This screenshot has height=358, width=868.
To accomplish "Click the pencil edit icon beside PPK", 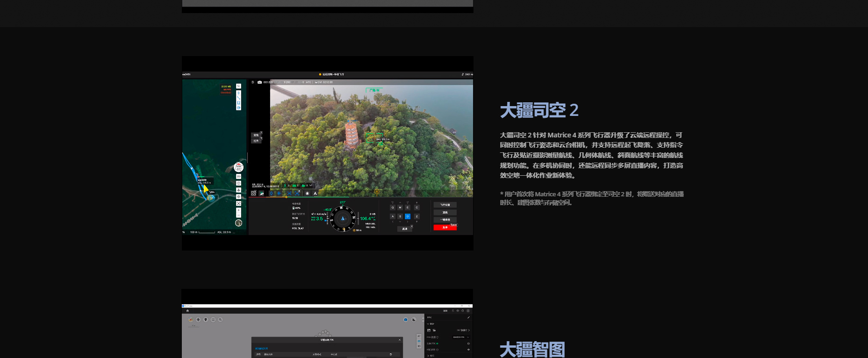I will (x=468, y=318).
